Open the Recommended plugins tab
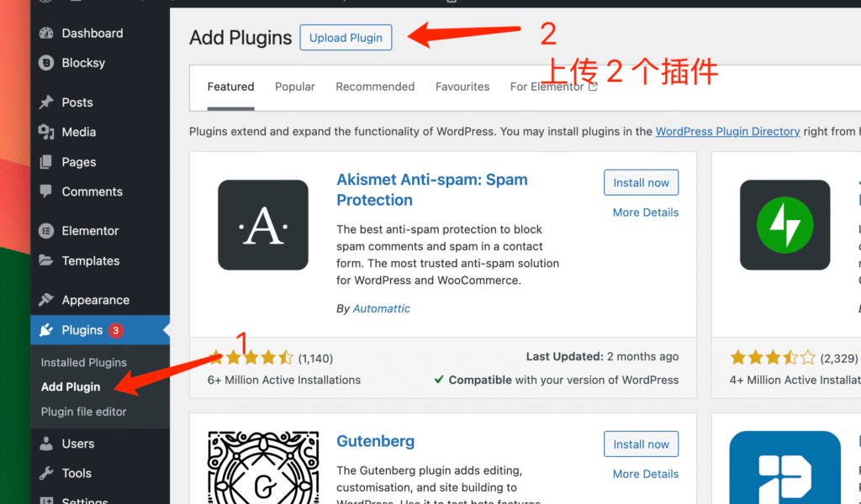The width and height of the screenshot is (861, 504). click(375, 87)
